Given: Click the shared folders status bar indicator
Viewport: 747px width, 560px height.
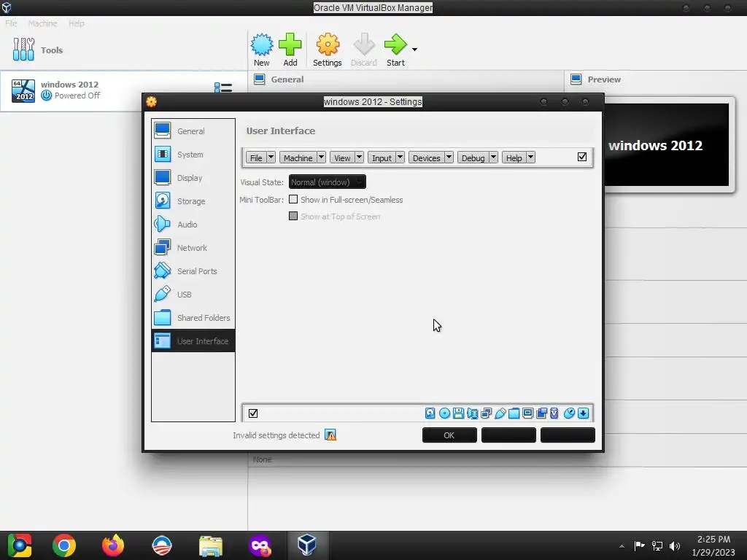Looking at the screenshot, I should pos(514,413).
